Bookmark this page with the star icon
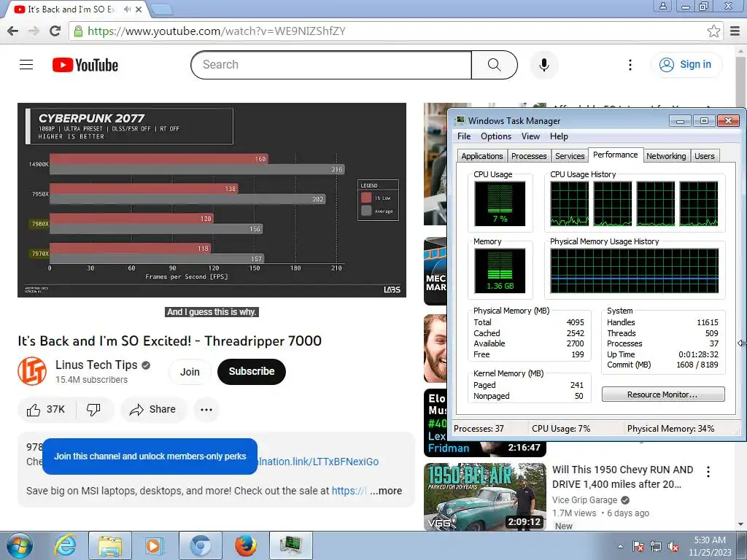 pos(713,31)
